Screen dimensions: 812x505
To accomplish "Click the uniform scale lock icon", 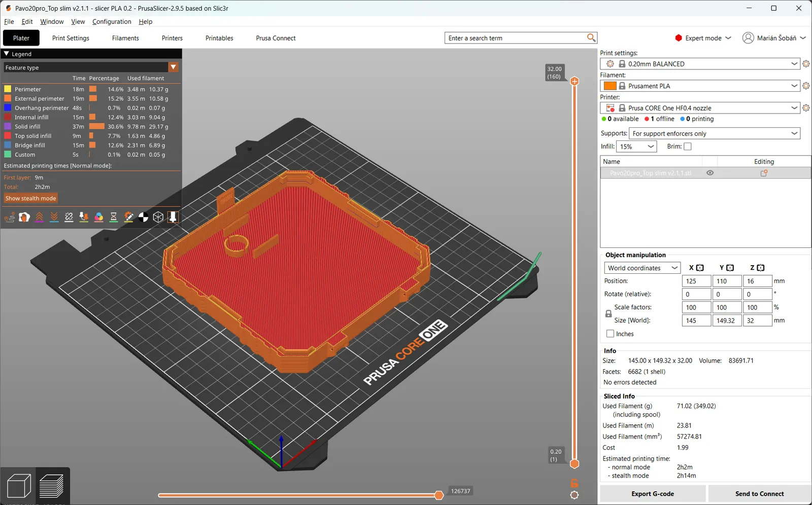I will 608,314.
